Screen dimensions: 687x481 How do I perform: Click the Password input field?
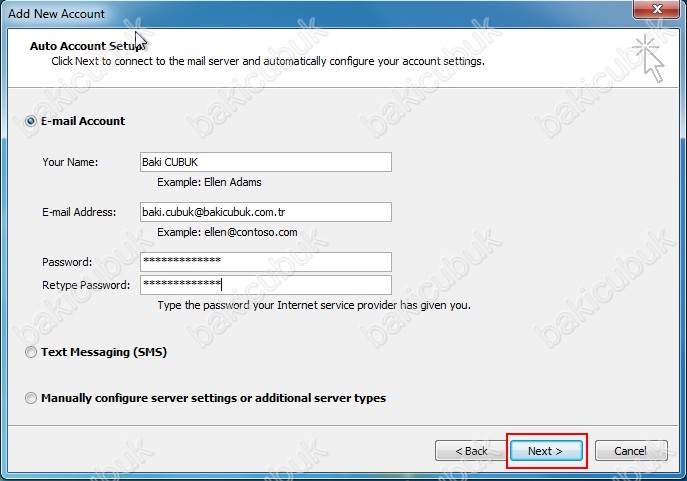click(x=266, y=262)
